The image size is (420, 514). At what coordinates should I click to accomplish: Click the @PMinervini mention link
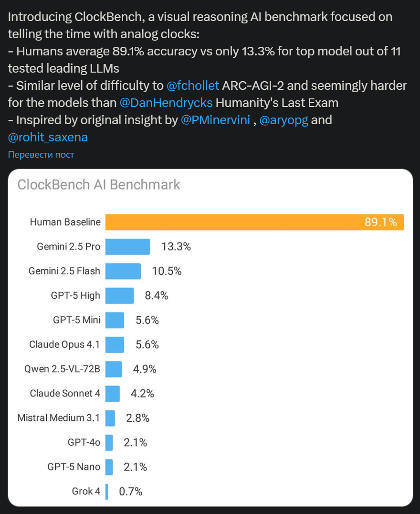click(215, 120)
